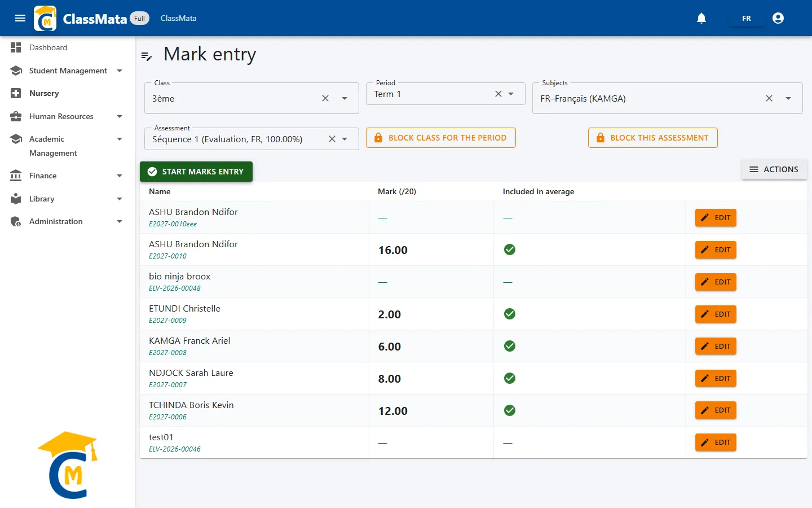Expand the Human Resources menu
The height and width of the screenshot is (508, 812).
click(120, 116)
